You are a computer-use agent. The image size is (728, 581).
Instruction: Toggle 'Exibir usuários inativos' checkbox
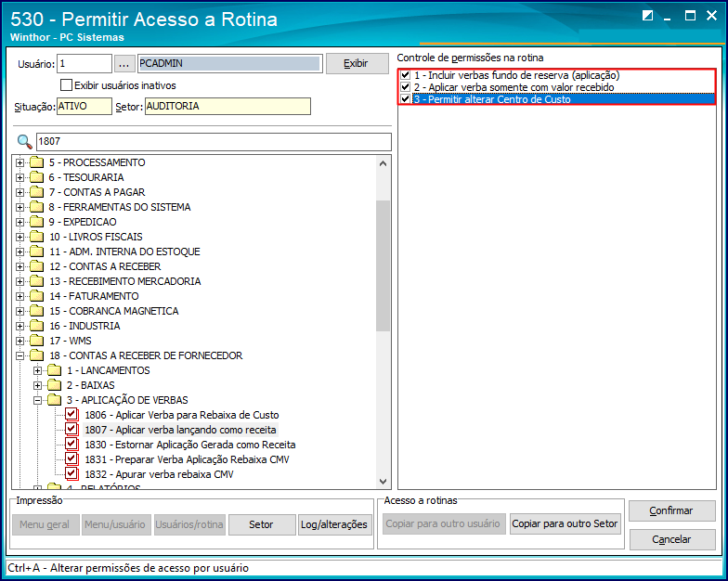tap(67, 85)
